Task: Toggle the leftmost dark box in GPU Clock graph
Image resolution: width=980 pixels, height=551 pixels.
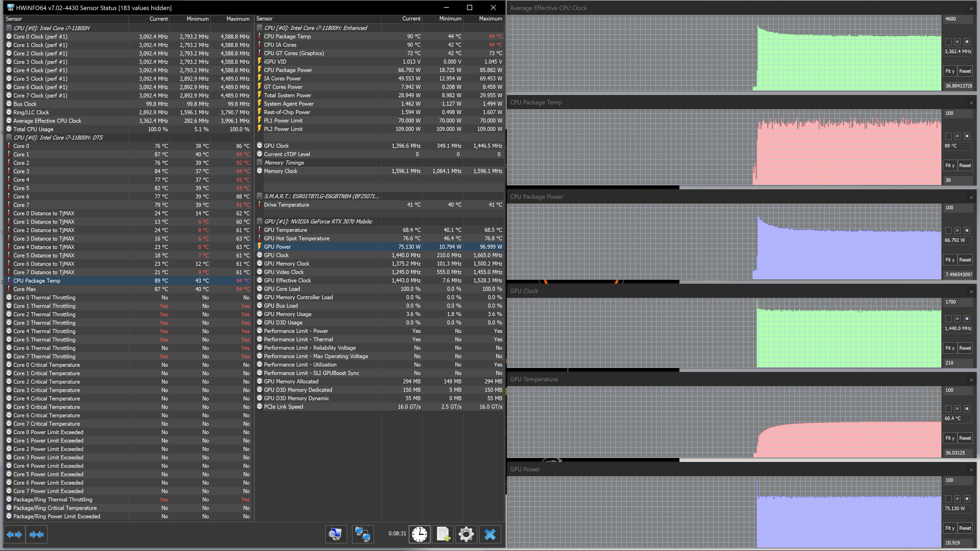Action: 948,319
